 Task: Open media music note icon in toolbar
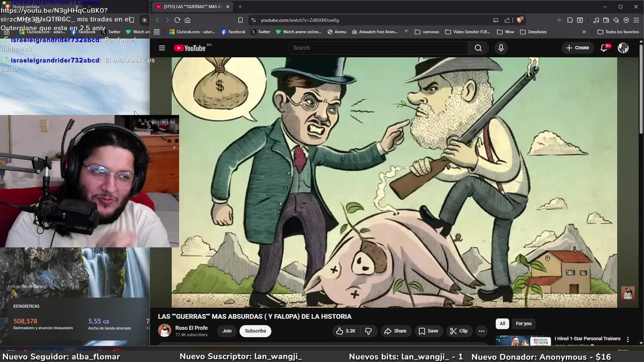pos(596,20)
